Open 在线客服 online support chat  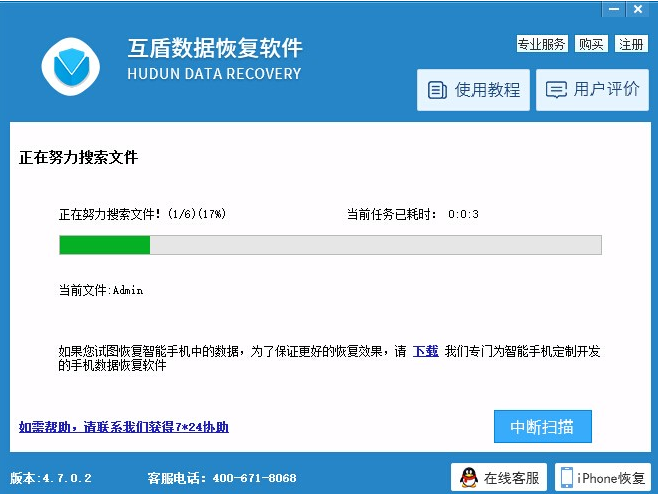pos(499,477)
